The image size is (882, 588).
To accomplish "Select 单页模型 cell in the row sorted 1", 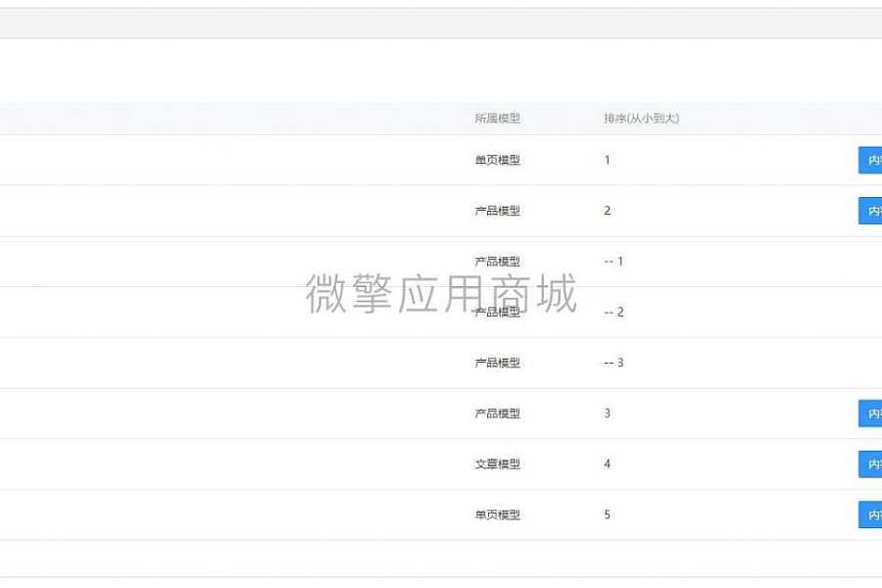I will tap(497, 160).
